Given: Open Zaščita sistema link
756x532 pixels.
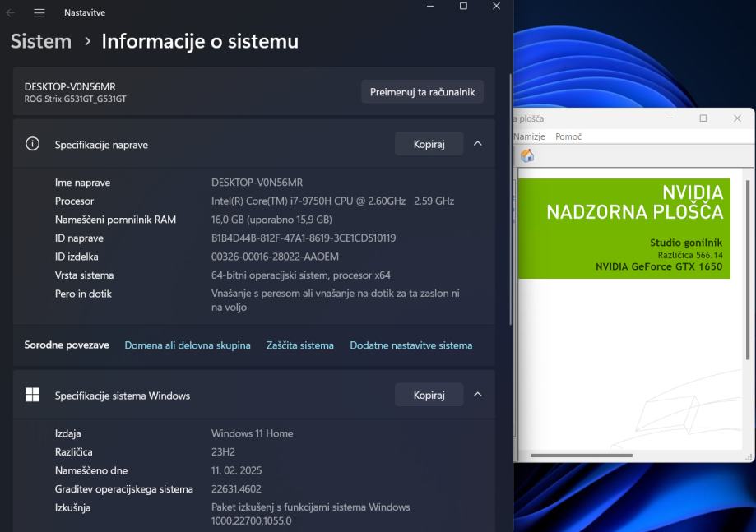Looking at the screenshot, I should click(x=300, y=345).
